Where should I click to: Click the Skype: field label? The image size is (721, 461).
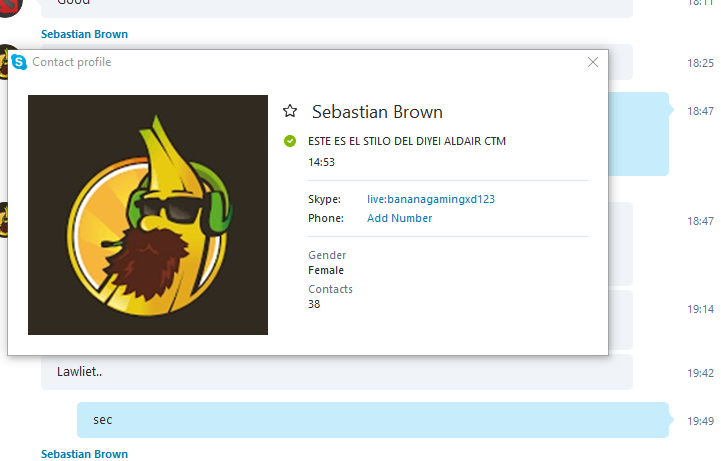[x=324, y=199]
